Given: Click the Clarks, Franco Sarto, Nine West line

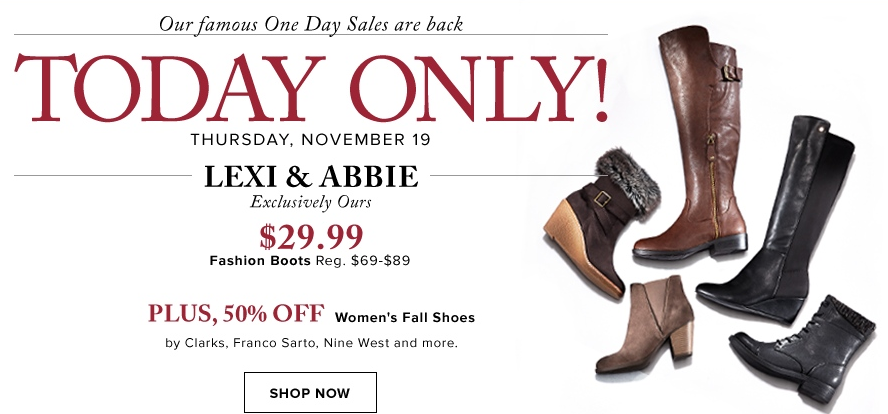Looking at the screenshot, I should (x=312, y=344).
